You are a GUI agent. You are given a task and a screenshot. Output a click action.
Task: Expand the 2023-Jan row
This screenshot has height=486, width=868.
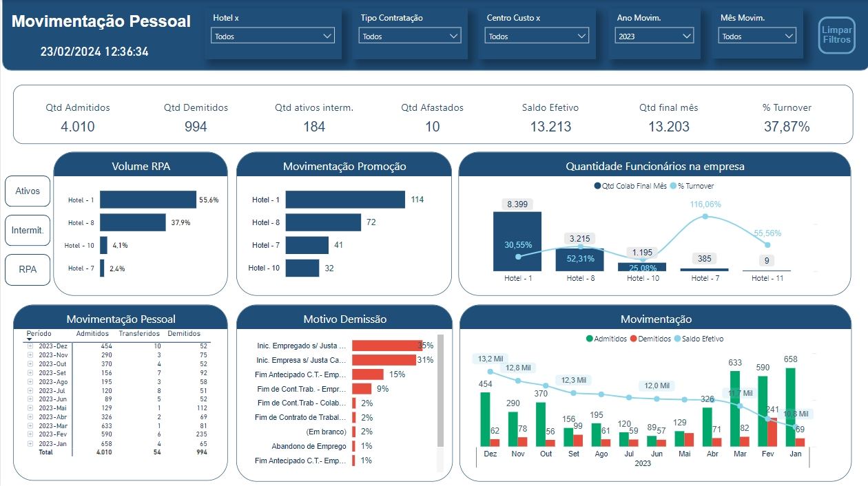30,444
